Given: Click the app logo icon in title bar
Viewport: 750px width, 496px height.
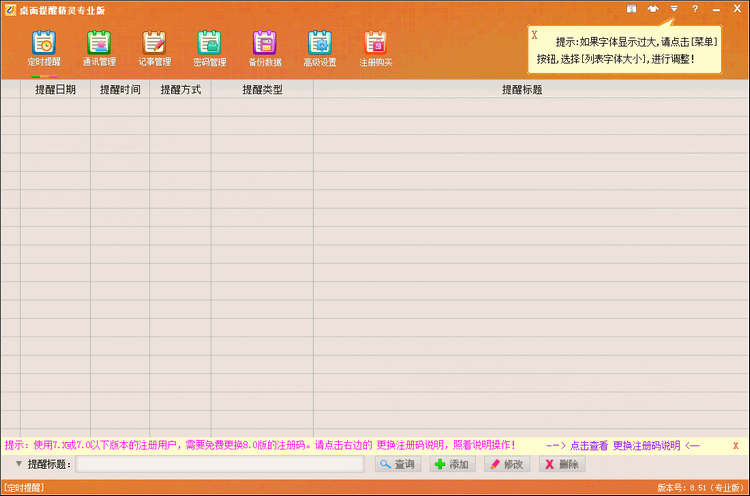Looking at the screenshot, I should point(10,10).
